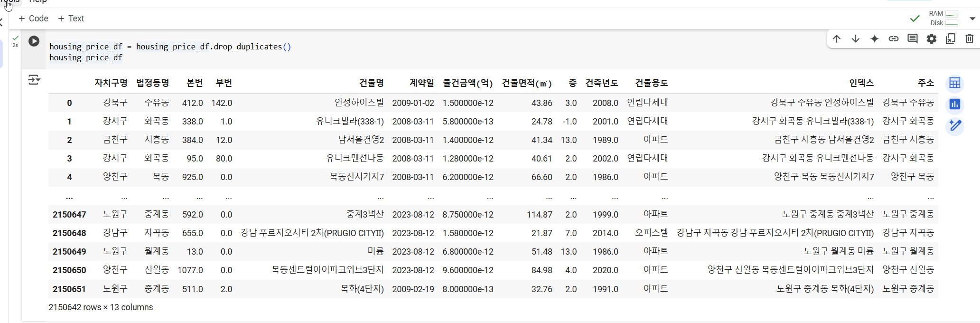Add a new Text cell
Screen dimensions: 980x323
click(x=71, y=19)
